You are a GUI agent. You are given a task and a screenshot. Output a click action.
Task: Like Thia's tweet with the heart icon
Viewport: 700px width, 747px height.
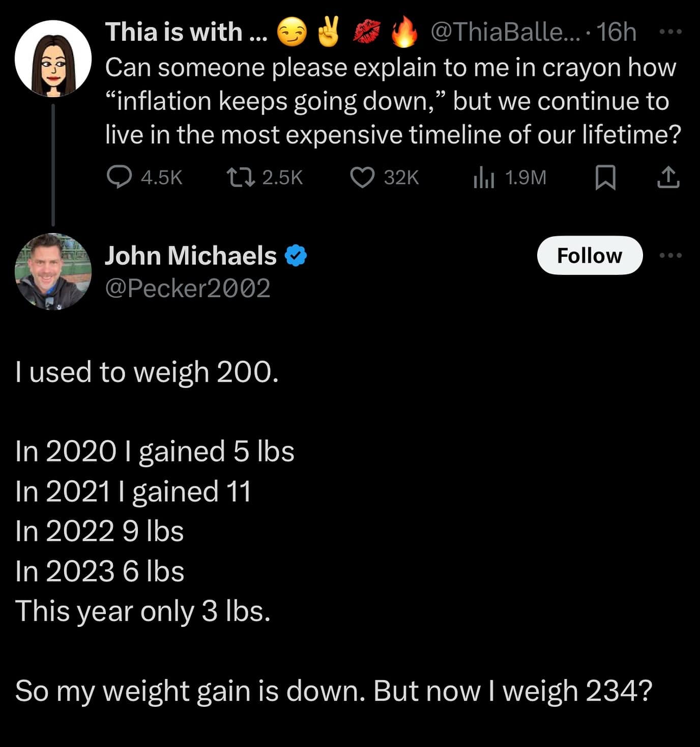click(x=362, y=178)
